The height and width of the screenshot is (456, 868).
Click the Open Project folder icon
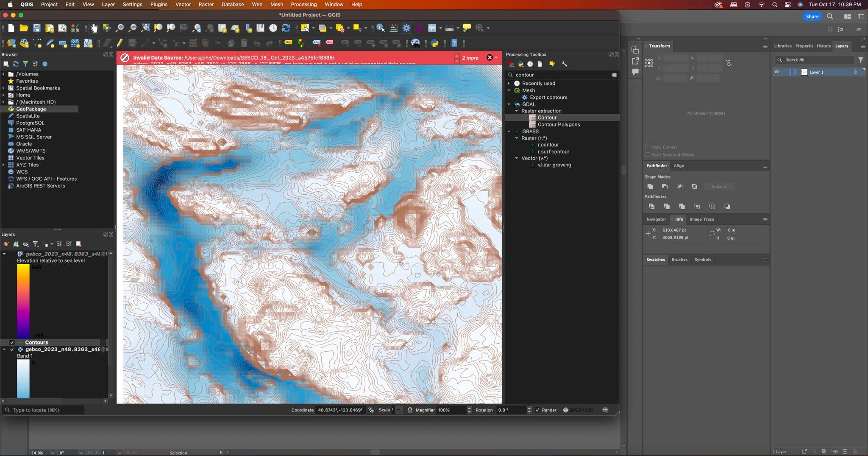24,28
